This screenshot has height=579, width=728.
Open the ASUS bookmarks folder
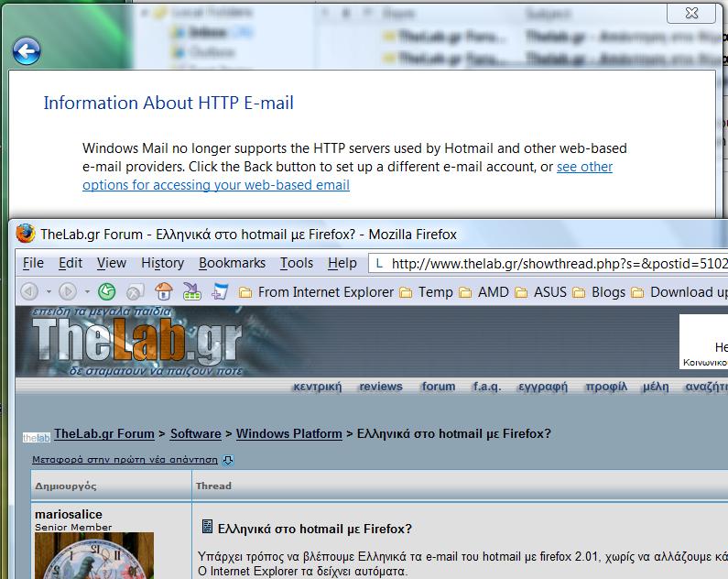click(x=540, y=292)
